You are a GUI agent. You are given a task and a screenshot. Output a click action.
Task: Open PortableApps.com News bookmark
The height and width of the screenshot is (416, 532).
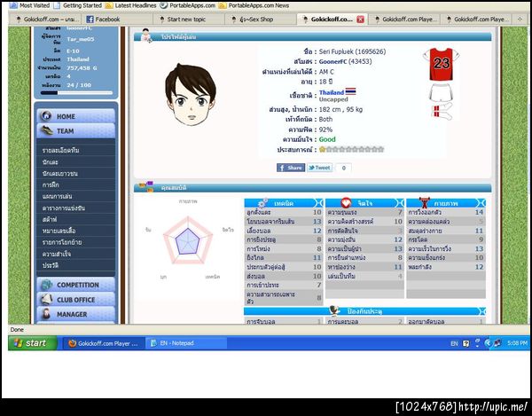click(x=254, y=5)
